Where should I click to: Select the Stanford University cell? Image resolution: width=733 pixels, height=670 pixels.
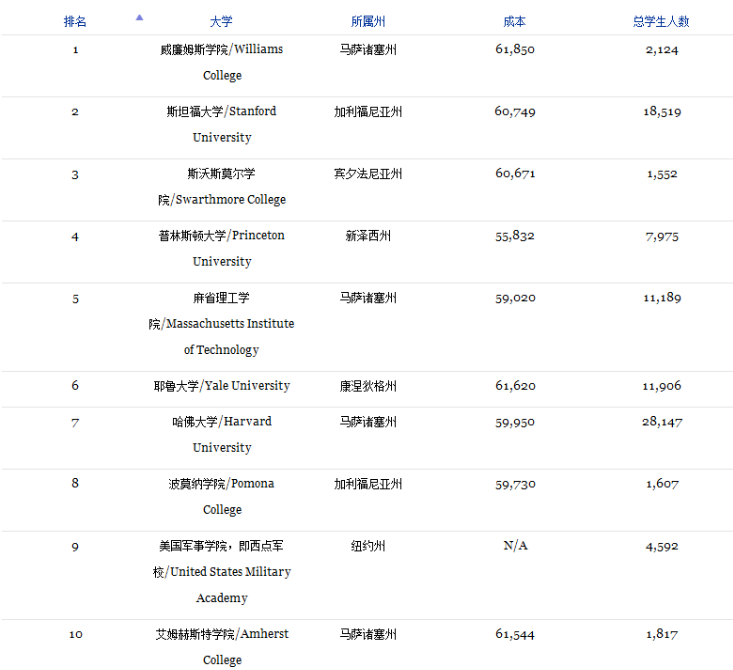pyautogui.click(x=222, y=124)
